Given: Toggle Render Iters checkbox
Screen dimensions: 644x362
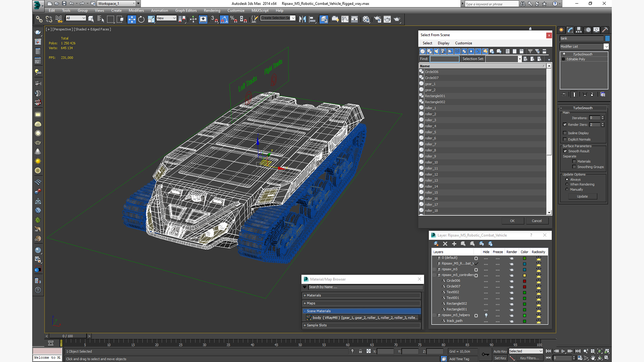Looking at the screenshot, I should click(565, 125).
